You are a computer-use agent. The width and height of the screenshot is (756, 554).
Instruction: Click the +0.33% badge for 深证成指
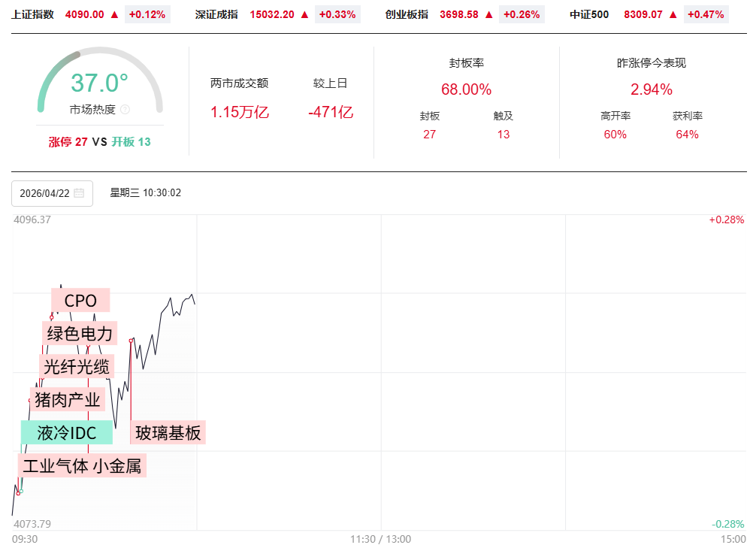click(x=337, y=14)
